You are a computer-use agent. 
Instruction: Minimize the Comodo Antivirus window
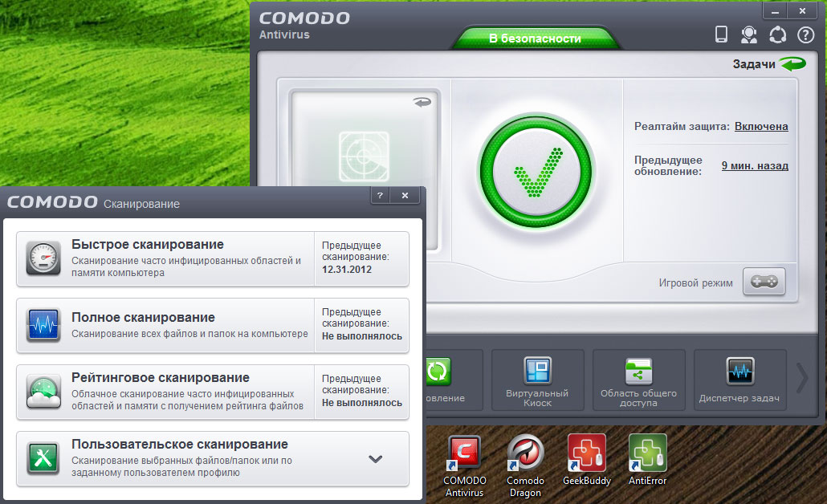pyautogui.click(x=776, y=10)
